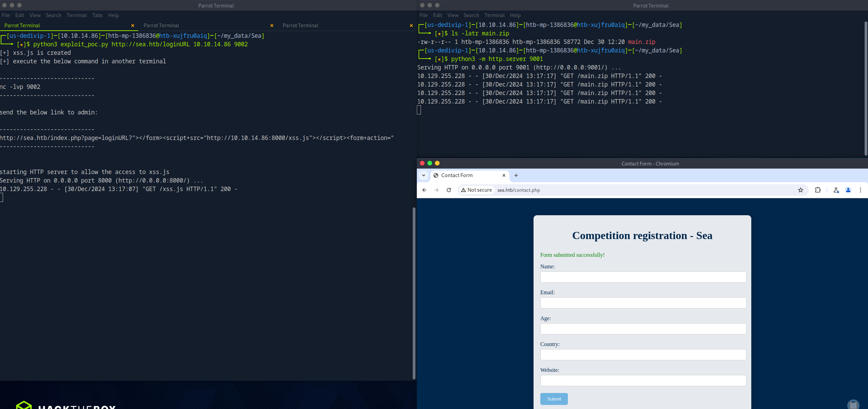Click the clipboard icon at page corner
This screenshot has width=868, height=409.
tap(853, 405)
